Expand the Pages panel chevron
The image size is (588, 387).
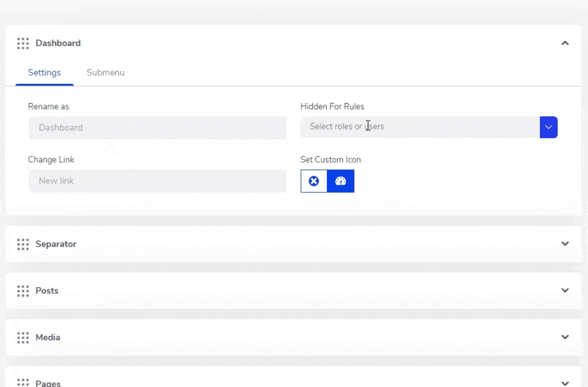(565, 383)
